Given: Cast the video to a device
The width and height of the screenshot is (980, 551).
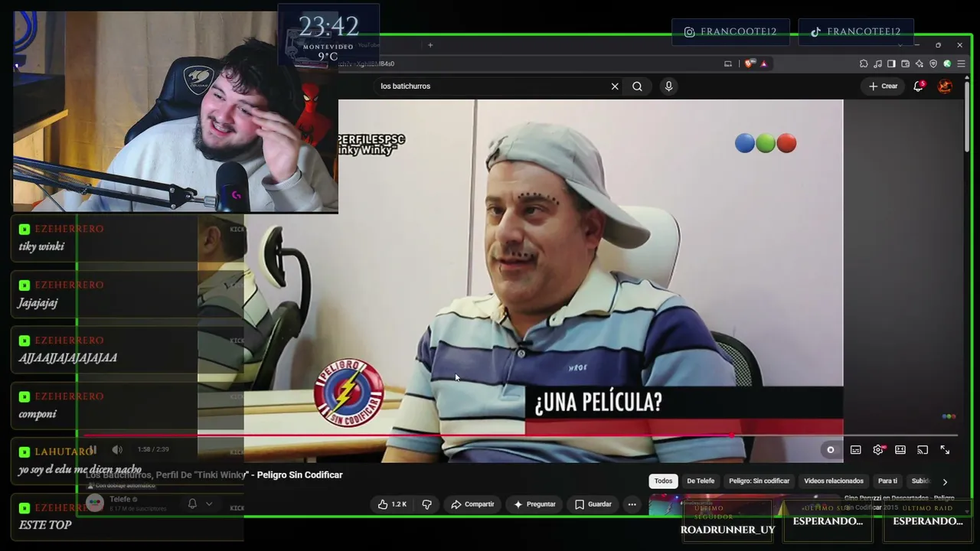Looking at the screenshot, I should tap(923, 450).
